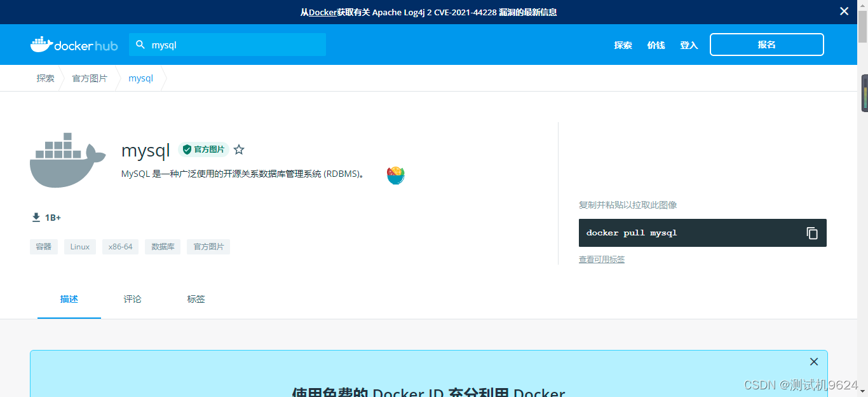The height and width of the screenshot is (397, 868).
Task: Select the 官方图片 tag chip
Action: (208, 247)
